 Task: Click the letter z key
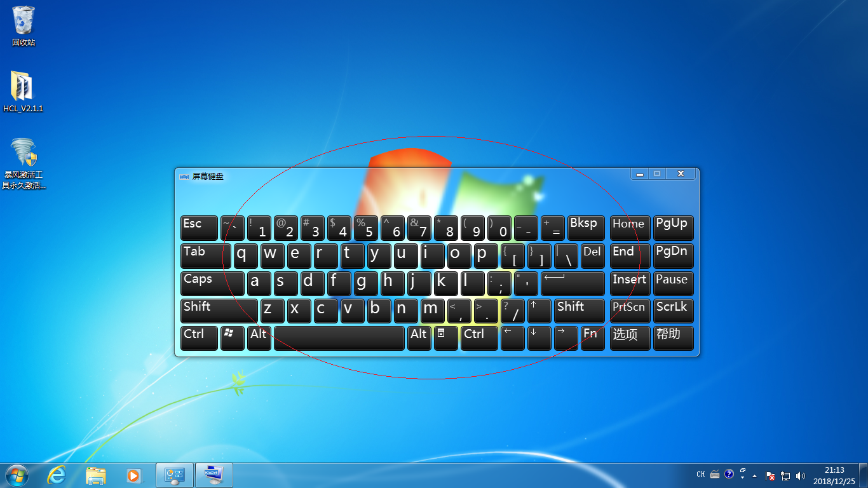[272, 311]
